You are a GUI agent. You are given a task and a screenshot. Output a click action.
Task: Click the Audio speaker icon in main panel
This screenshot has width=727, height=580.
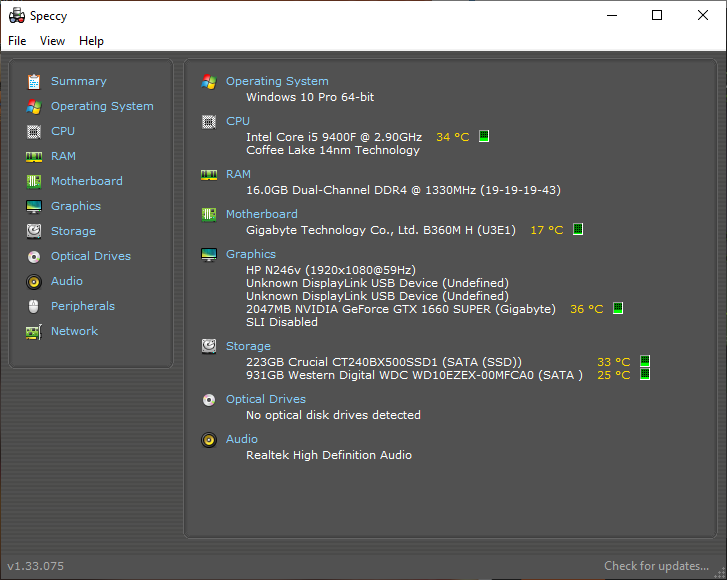tap(209, 440)
